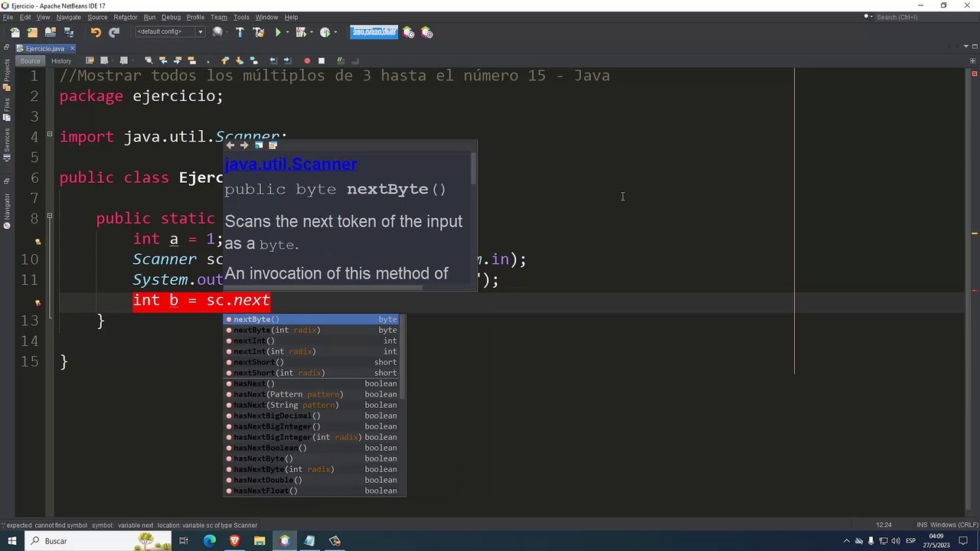Screen dimensions: 980x551
Task: Toggle Highlight Search in editor toolbar
Action: [192, 60]
